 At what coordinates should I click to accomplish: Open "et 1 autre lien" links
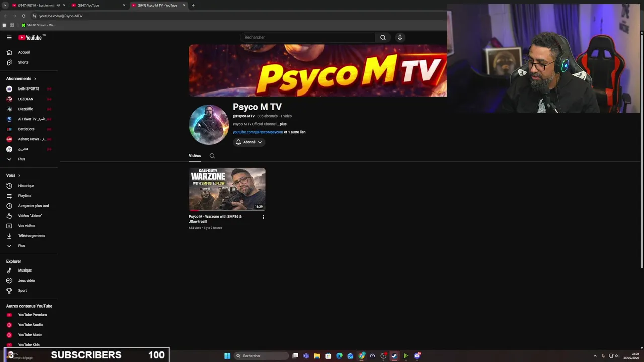click(x=295, y=132)
